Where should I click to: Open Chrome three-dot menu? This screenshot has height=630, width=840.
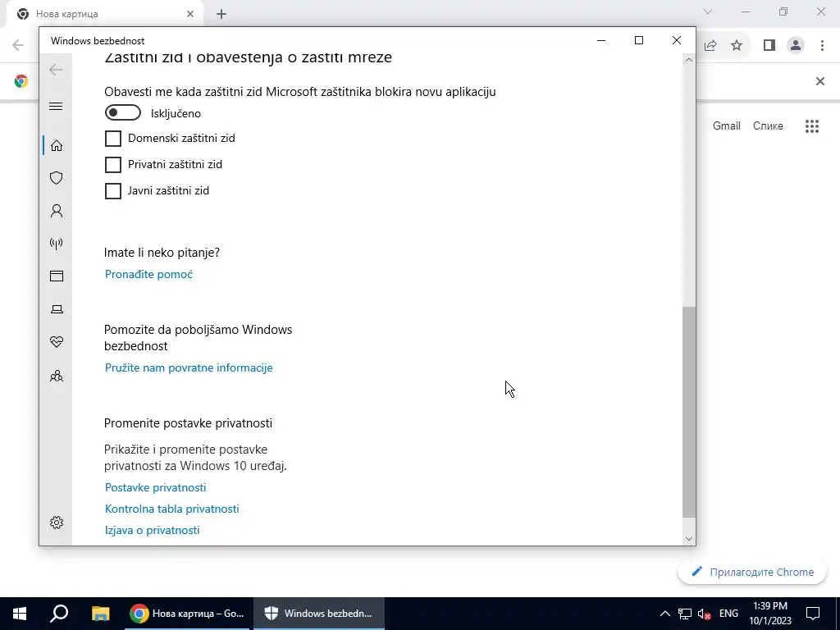point(822,46)
